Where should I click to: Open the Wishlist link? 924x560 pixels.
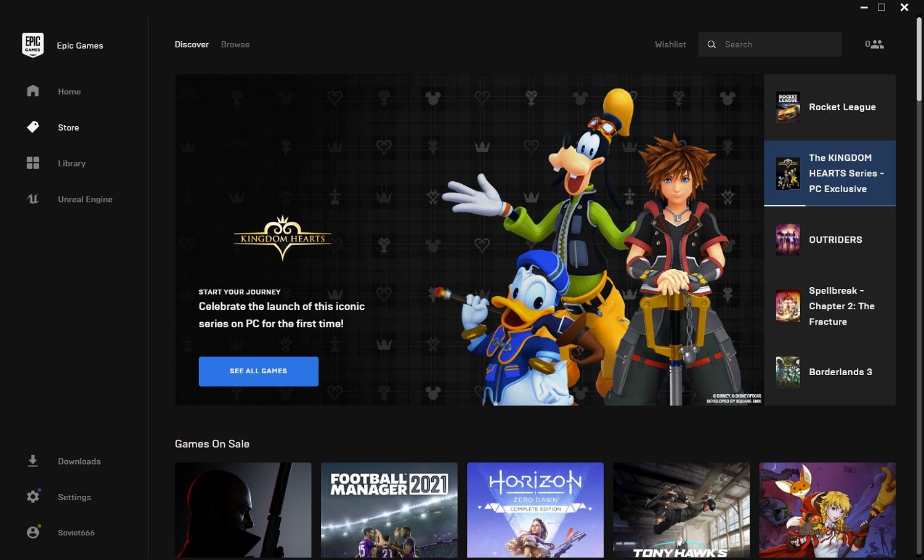point(670,44)
